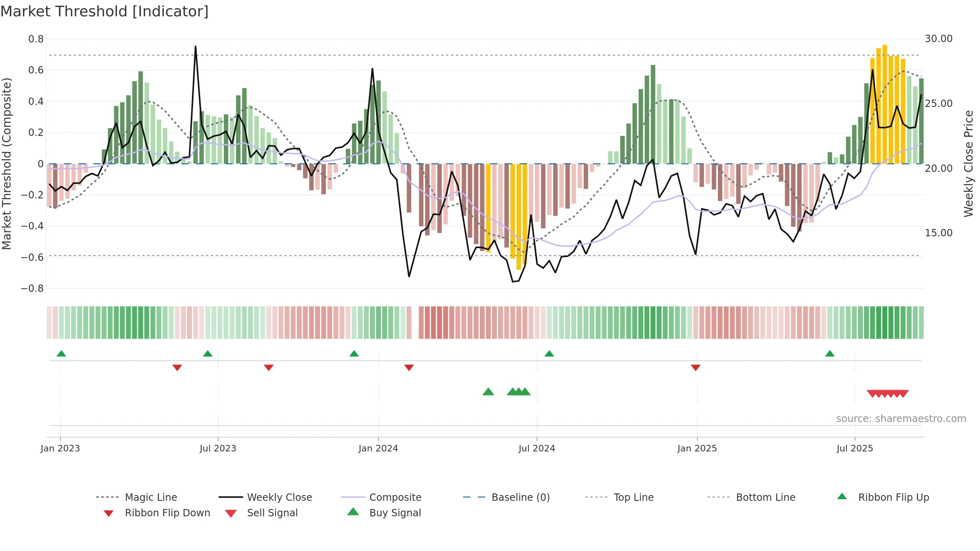Screen dimensions: 980x551
Task: Click the 30.00 price axis tick
Action: tap(939, 39)
